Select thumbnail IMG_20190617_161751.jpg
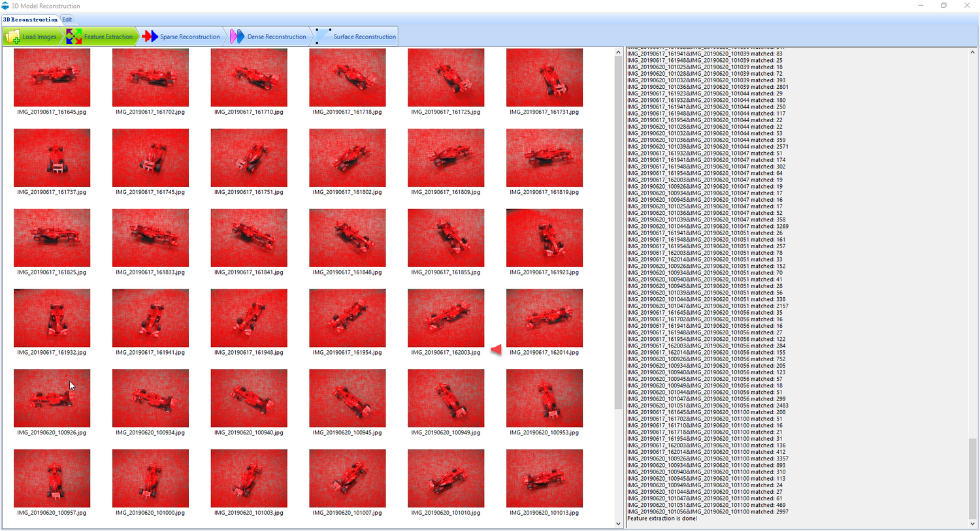Screen dimensions: 980x531 249,157
